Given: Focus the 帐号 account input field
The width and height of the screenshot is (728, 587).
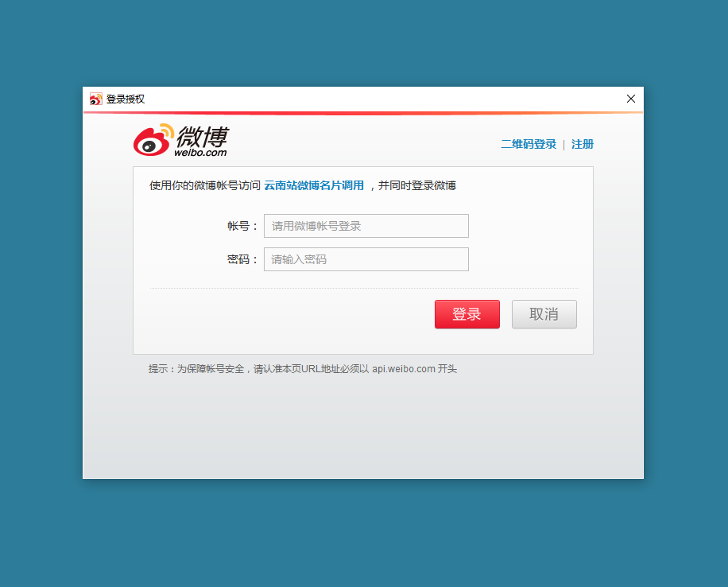Looking at the screenshot, I should (x=366, y=226).
